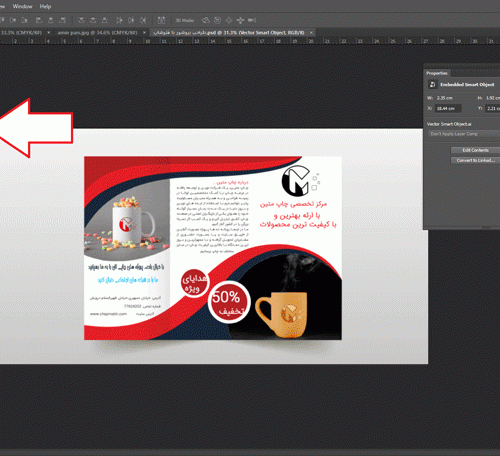This screenshot has width=500, height=456.
Task: Click the Align left edges icon
Action: [39, 20]
